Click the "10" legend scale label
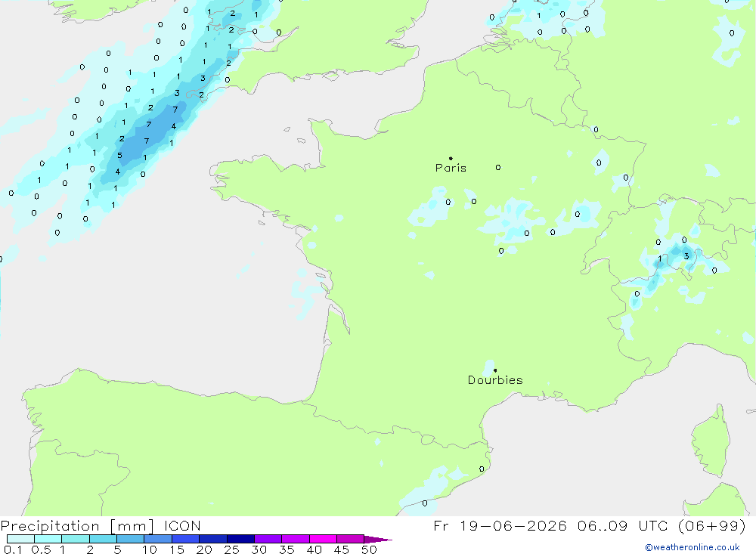 150,549
